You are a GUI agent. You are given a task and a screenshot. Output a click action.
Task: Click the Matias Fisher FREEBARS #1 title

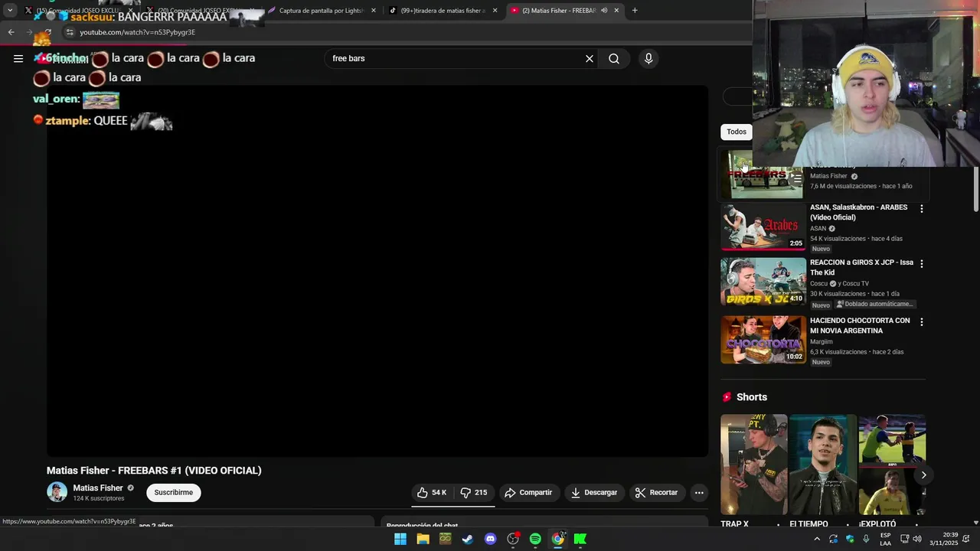pos(154,471)
